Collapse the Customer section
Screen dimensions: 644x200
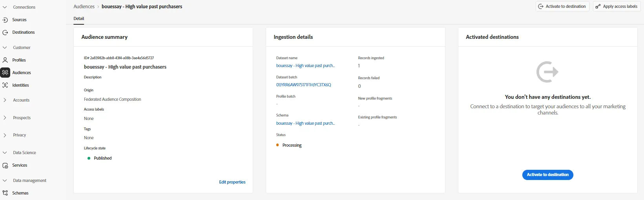point(5,47)
